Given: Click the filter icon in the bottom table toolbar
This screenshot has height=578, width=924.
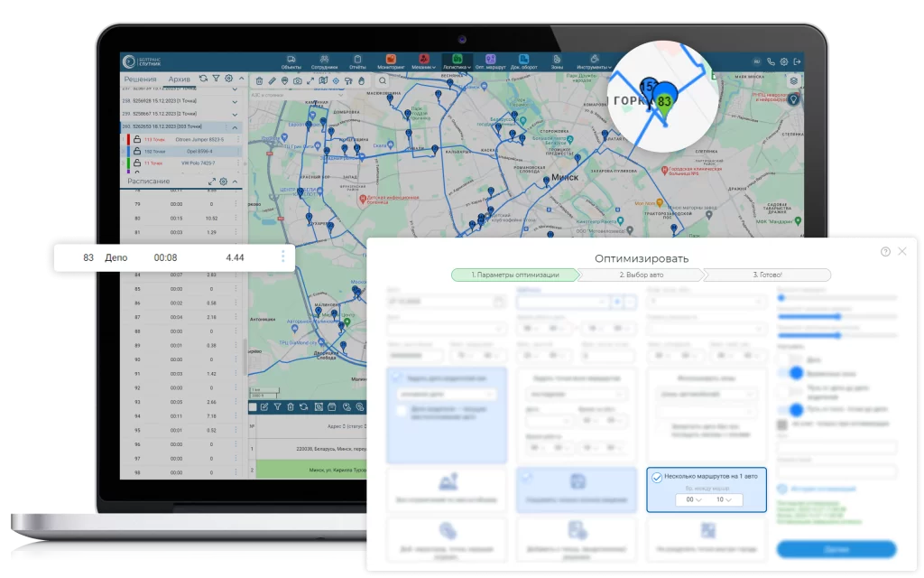Looking at the screenshot, I should coord(278,407).
